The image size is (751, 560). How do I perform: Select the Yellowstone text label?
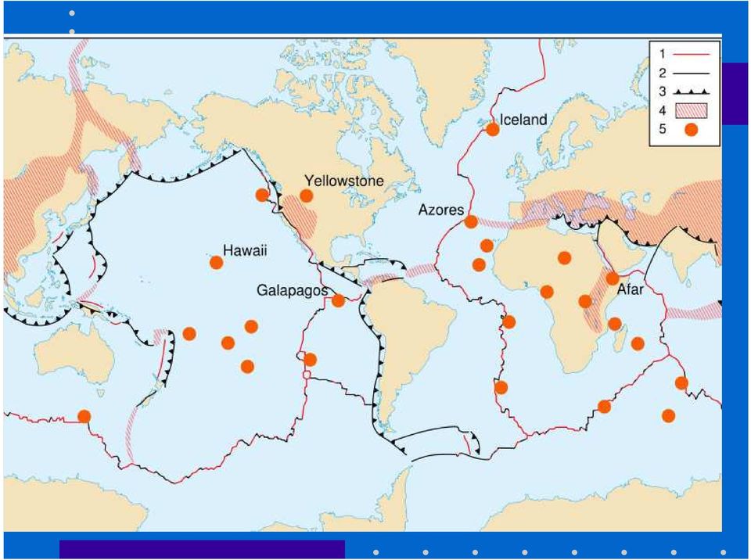click(344, 181)
